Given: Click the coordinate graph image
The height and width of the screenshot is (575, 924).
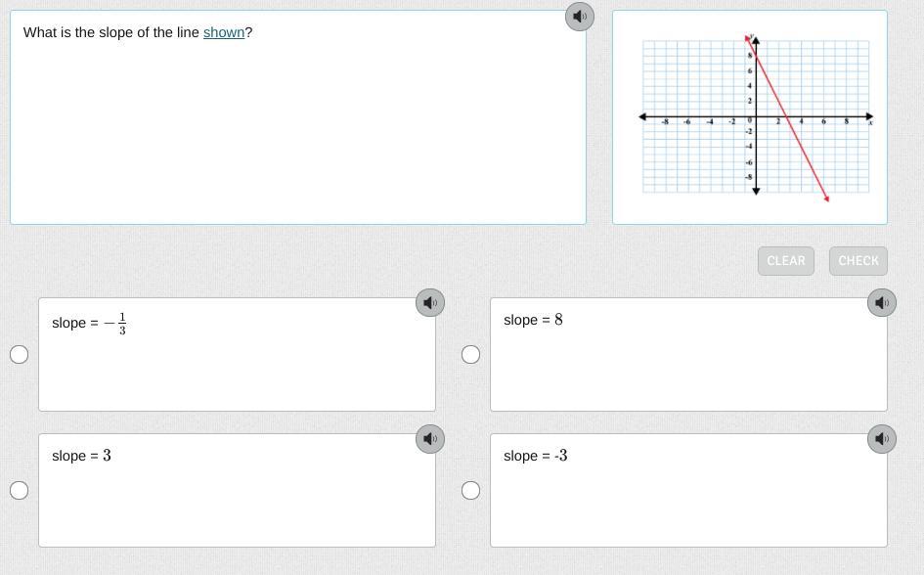Looking at the screenshot, I should (750, 117).
